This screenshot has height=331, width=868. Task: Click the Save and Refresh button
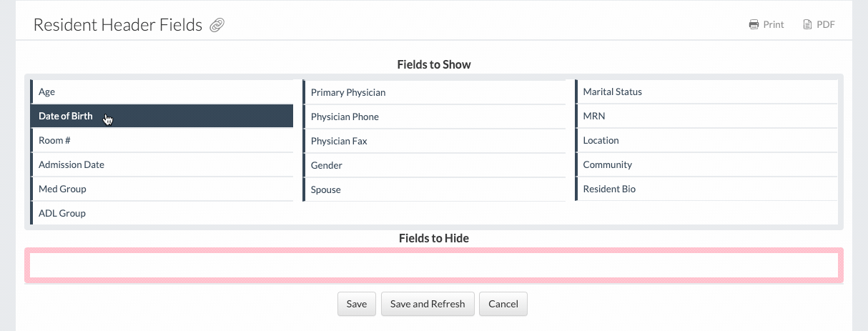[428, 304]
